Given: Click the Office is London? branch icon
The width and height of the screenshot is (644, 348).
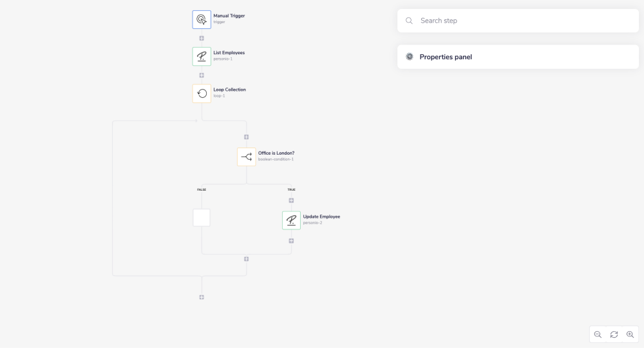Looking at the screenshot, I should click(x=246, y=157).
